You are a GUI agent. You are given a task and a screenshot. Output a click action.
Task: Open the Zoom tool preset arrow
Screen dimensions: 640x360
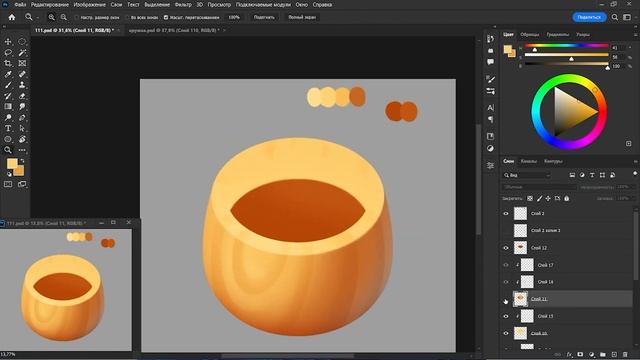[38, 18]
